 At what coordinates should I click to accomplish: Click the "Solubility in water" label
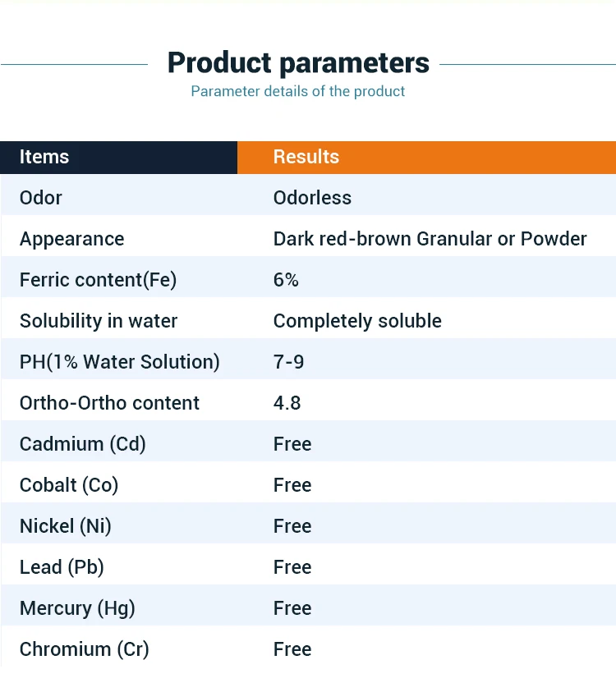(99, 321)
